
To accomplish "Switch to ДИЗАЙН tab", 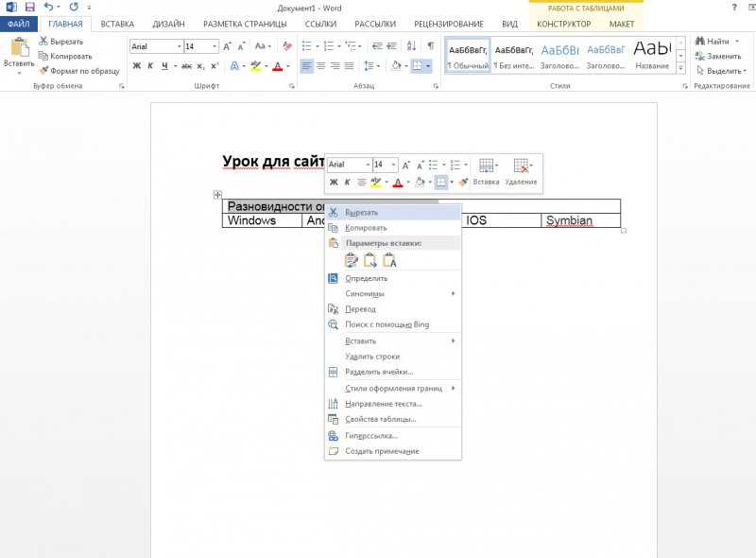I will tap(168, 24).
